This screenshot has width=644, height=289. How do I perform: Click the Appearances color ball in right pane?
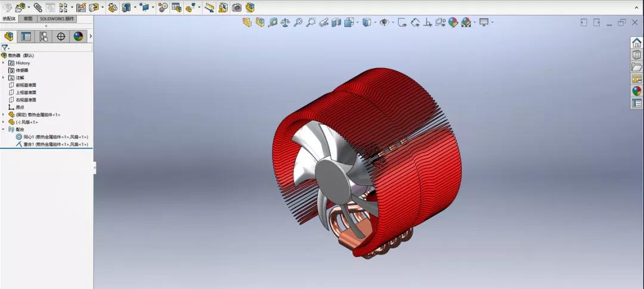point(637,91)
